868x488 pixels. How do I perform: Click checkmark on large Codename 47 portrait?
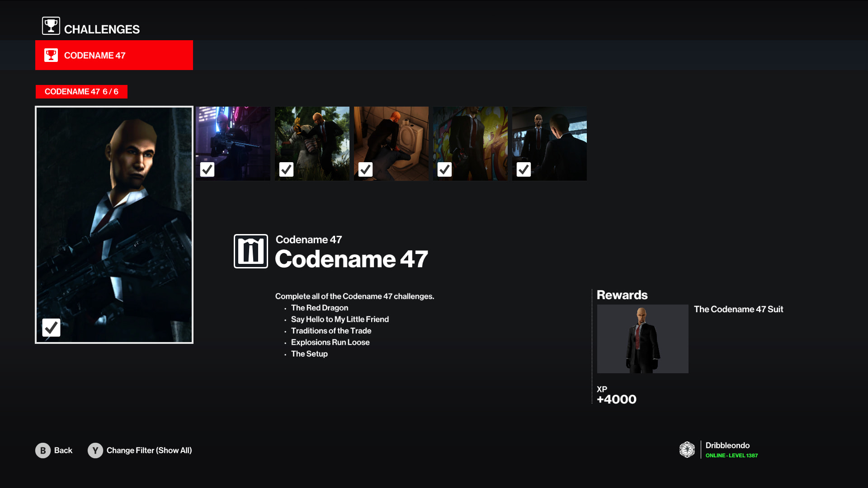click(x=51, y=327)
